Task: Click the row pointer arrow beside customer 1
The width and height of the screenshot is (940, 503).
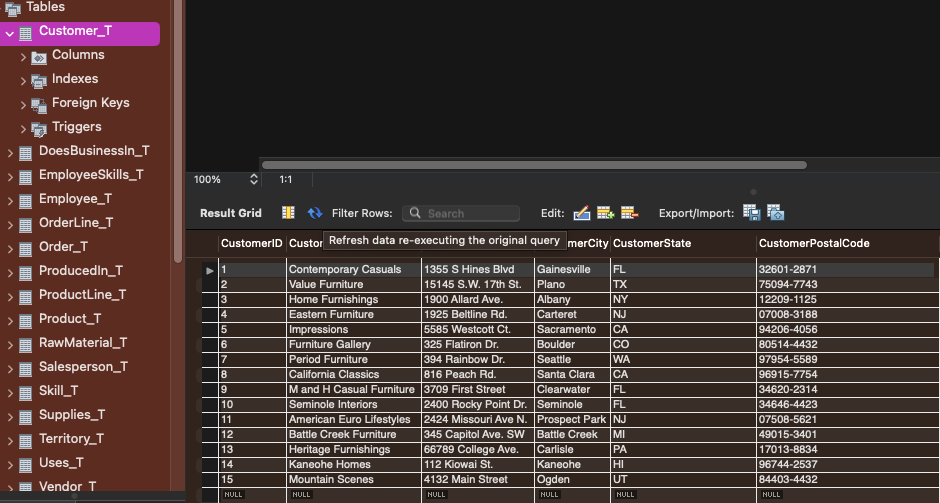Action: 209,270
